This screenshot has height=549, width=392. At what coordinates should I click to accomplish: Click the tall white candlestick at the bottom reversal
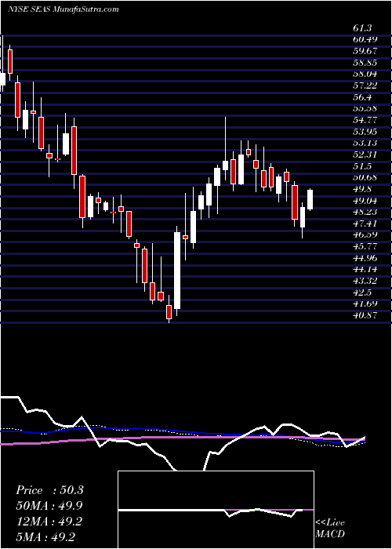pyautogui.click(x=177, y=271)
